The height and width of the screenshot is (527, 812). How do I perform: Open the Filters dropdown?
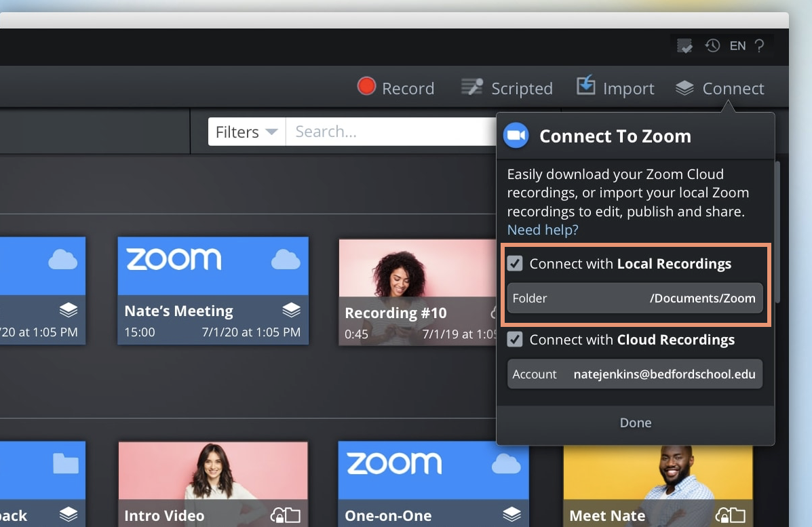[x=246, y=131]
